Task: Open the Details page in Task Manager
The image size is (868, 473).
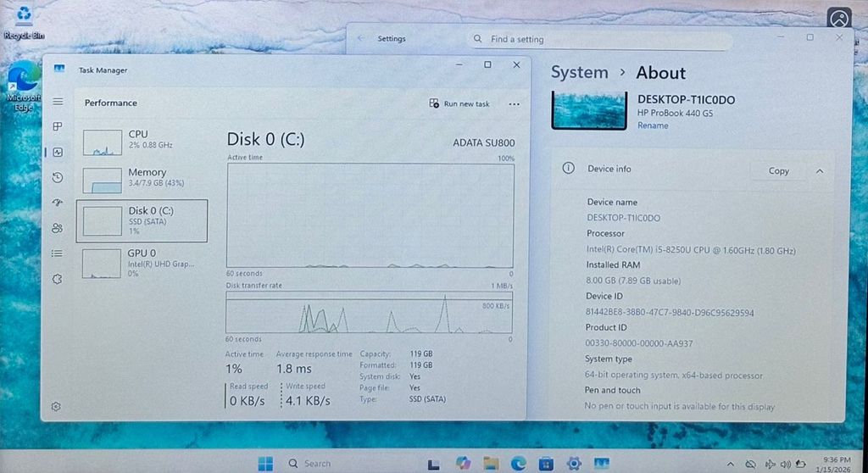Action: [x=58, y=253]
